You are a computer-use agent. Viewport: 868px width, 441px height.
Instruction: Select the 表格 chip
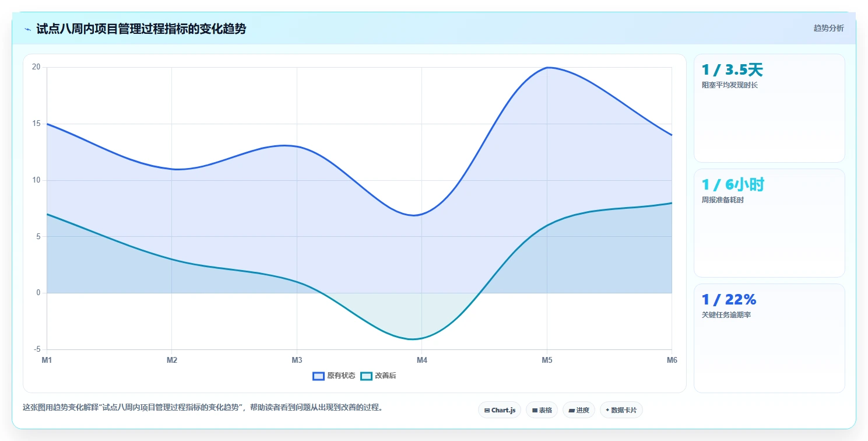(x=542, y=410)
